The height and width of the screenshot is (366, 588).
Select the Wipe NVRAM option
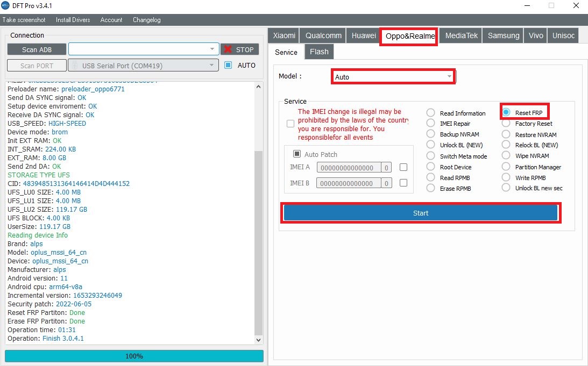[506, 155]
